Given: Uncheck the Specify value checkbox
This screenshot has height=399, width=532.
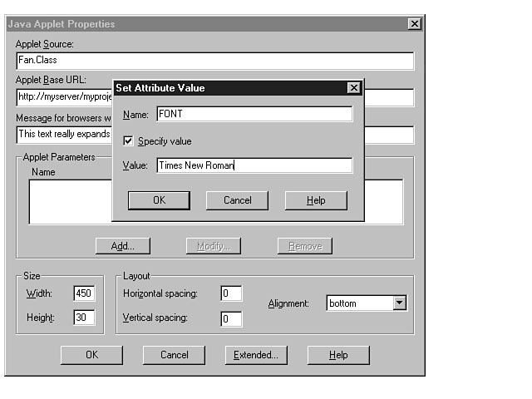Looking at the screenshot, I should tap(128, 141).
